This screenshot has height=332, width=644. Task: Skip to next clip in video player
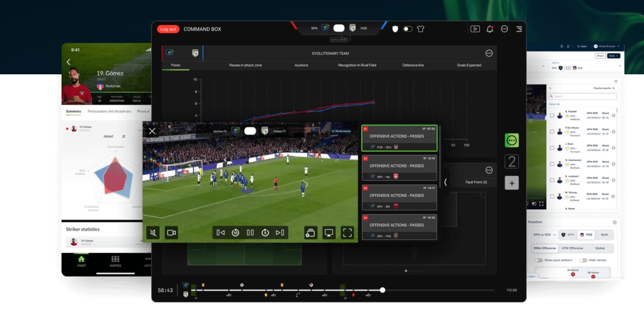pyautogui.click(x=280, y=233)
